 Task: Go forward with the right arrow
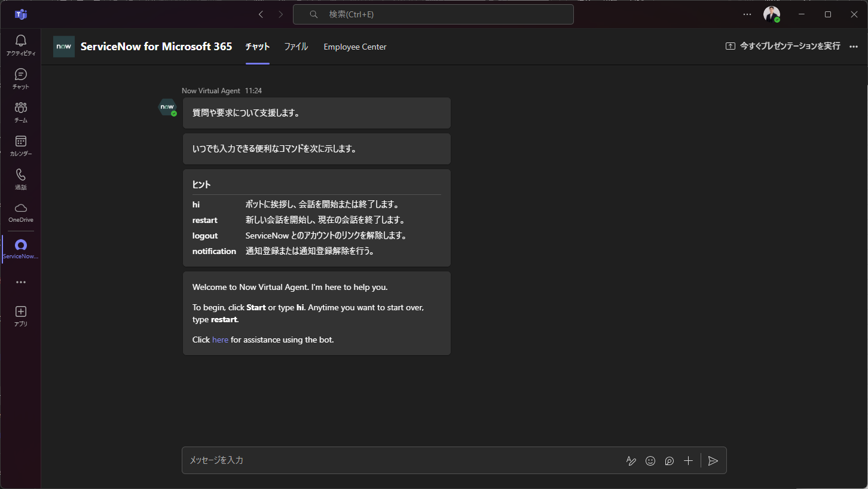pos(281,14)
